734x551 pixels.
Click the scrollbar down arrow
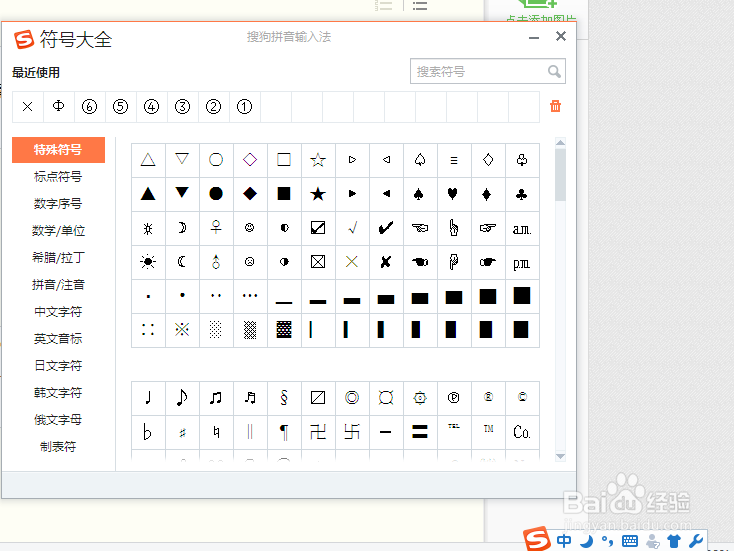coord(560,456)
